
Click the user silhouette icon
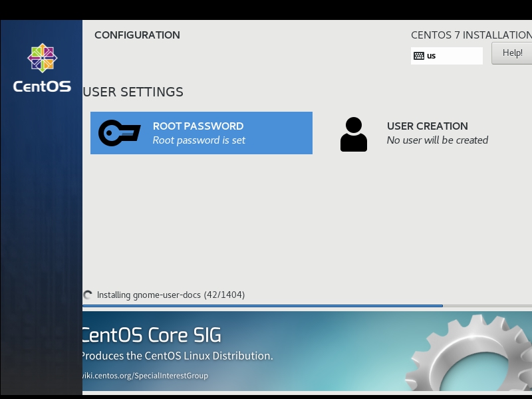(x=354, y=134)
